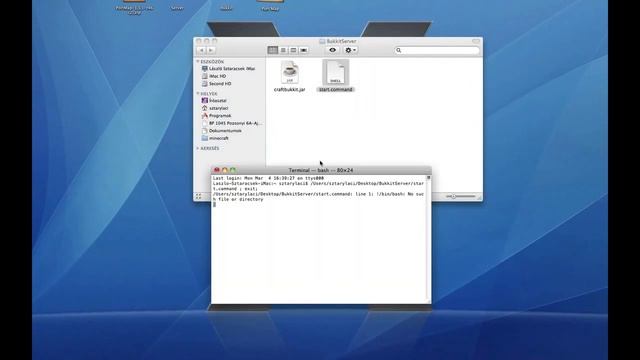Click the Terminal title bar text
Screen dimensions: 640x360
(321, 170)
